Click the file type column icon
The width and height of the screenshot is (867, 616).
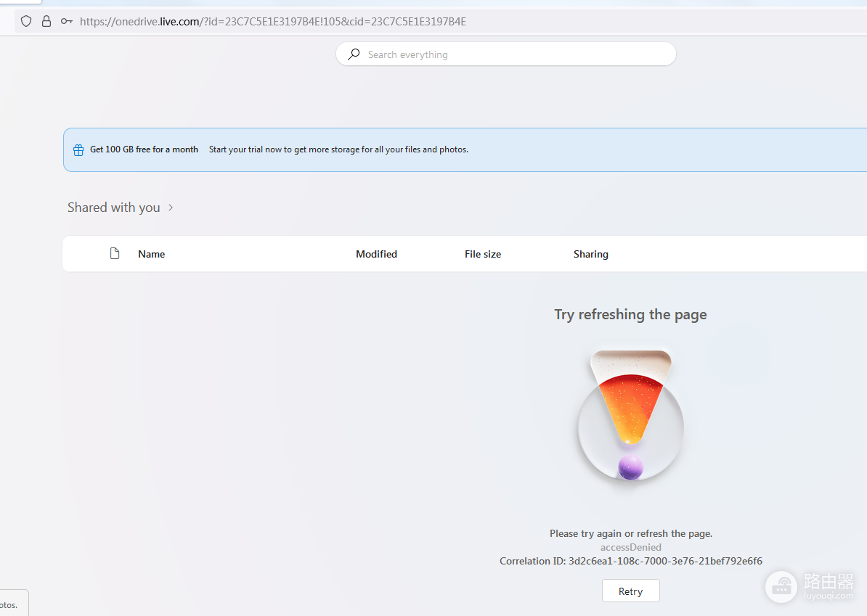coord(115,253)
